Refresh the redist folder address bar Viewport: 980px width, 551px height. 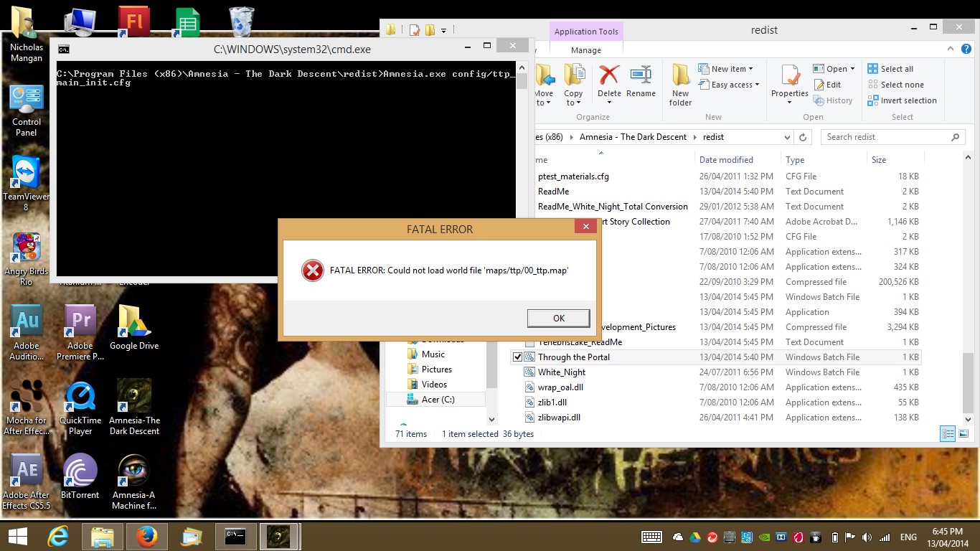coord(803,137)
